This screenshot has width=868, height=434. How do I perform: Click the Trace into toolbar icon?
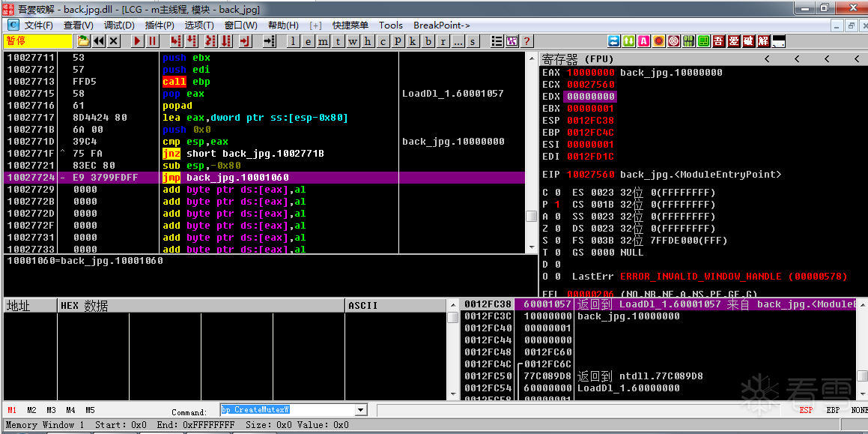tap(211, 41)
